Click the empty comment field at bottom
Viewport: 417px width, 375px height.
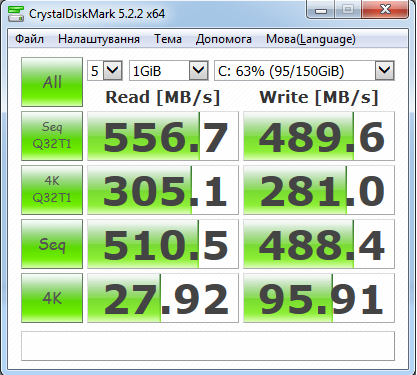coord(208,346)
